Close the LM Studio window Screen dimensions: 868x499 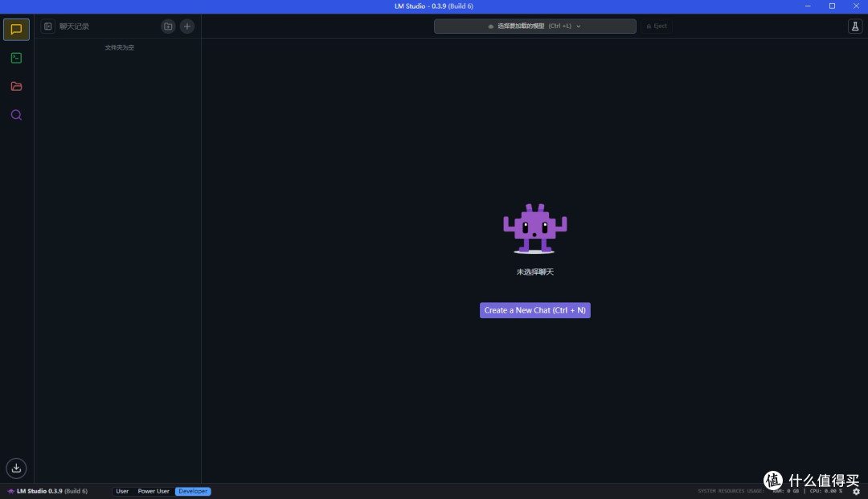(x=856, y=6)
